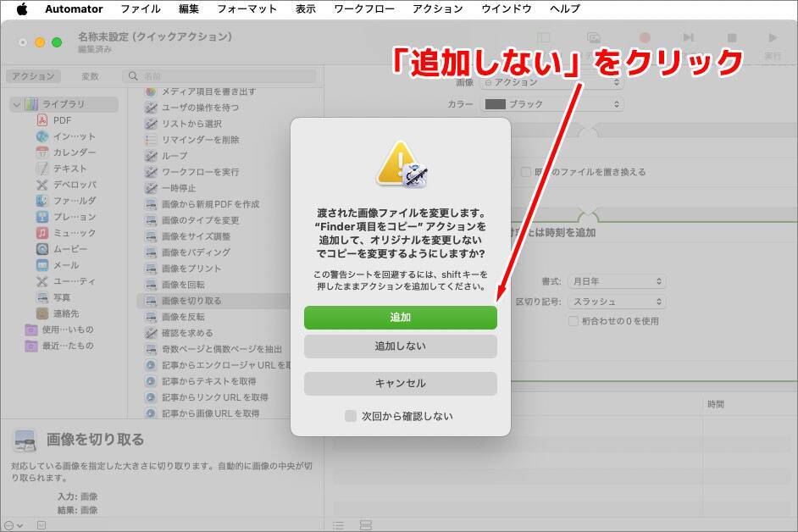Viewport: 798px width, 532px height.
Task: Open the 画像 dropdown showing アクション
Action: click(x=551, y=82)
